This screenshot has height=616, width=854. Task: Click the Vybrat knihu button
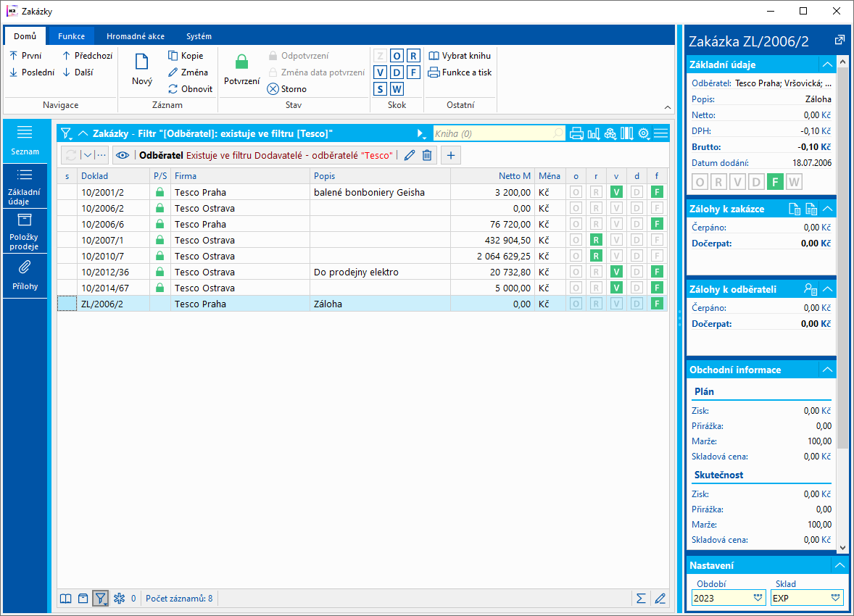pyautogui.click(x=460, y=56)
